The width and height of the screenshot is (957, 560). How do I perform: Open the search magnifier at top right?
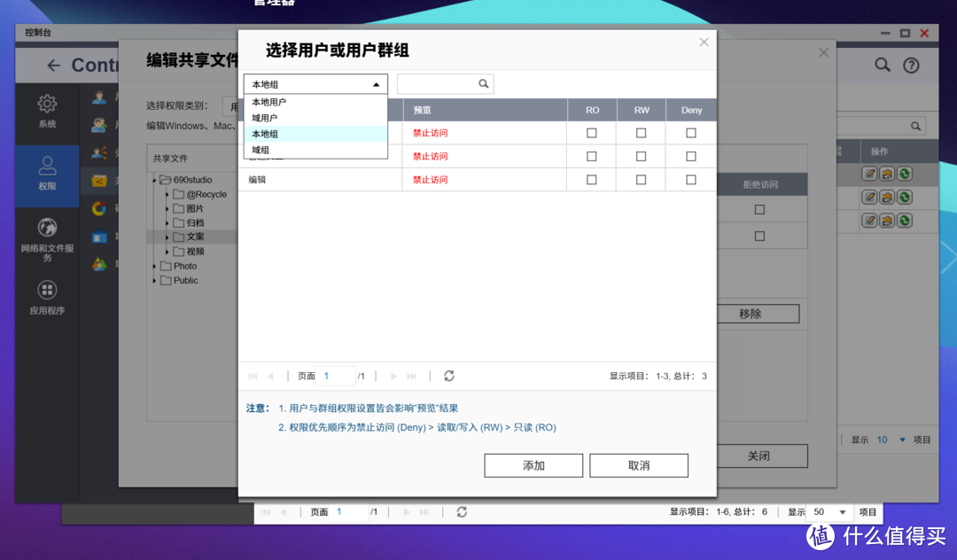pos(882,65)
